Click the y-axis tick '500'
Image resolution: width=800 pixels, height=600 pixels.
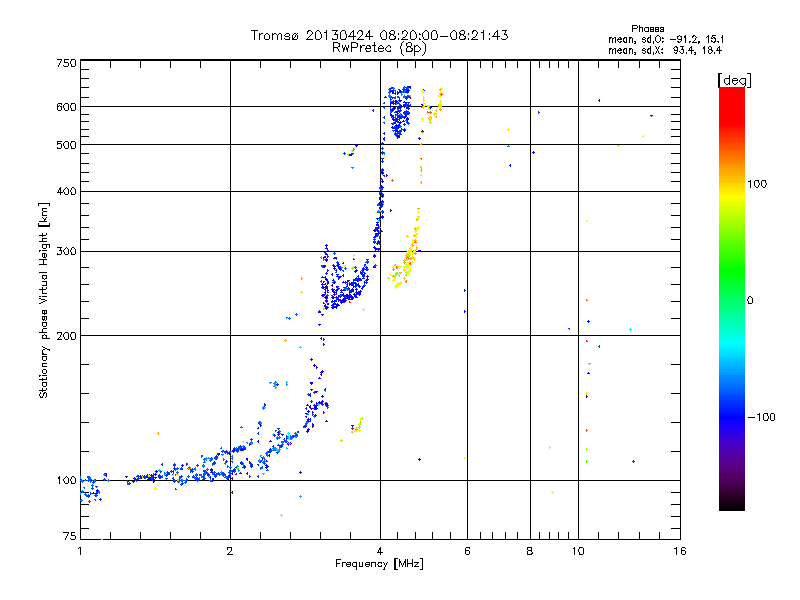(x=66, y=145)
